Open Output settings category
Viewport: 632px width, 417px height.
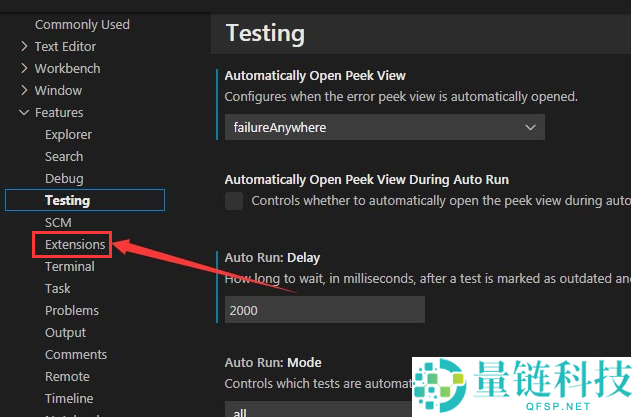coord(66,332)
